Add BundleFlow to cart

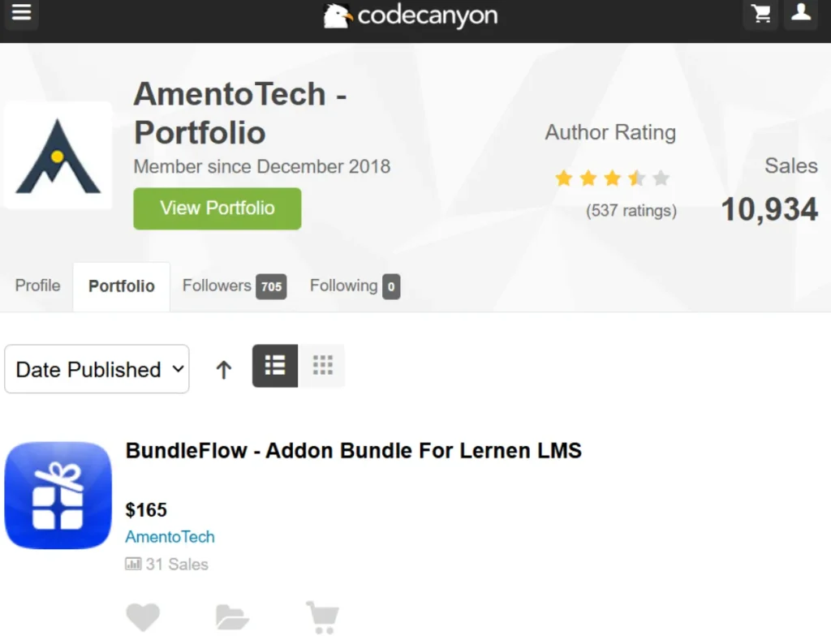coord(323,617)
